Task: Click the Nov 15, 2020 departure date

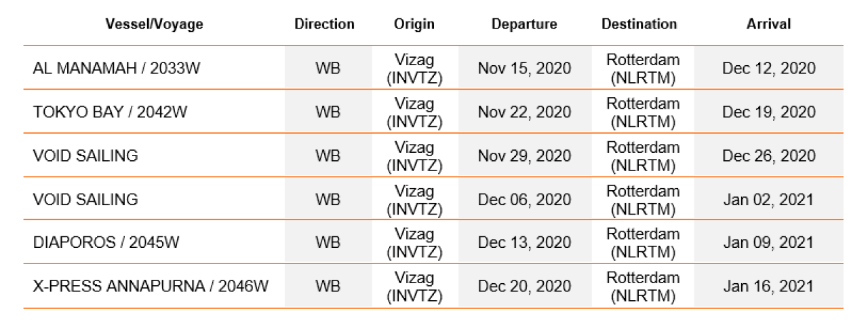Action: coord(524,69)
